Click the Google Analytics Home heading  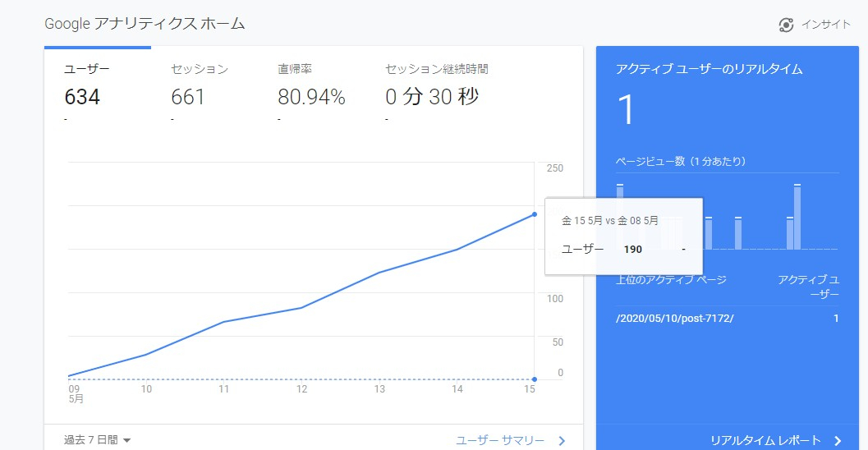[145, 24]
